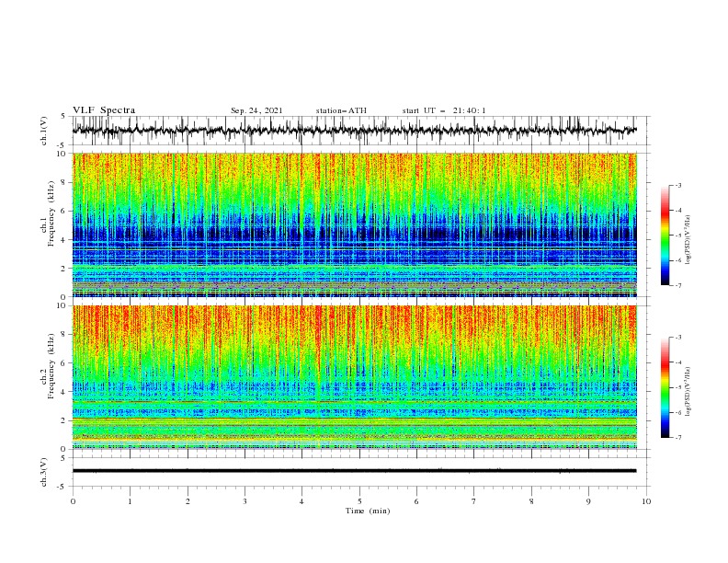Click the time axis tick '7'

pyautogui.click(x=474, y=501)
